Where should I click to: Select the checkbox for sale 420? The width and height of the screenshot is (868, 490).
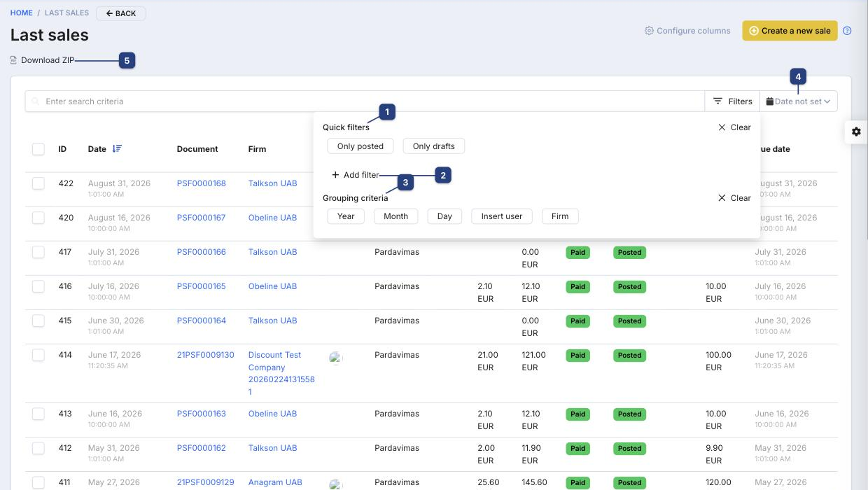tap(38, 218)
